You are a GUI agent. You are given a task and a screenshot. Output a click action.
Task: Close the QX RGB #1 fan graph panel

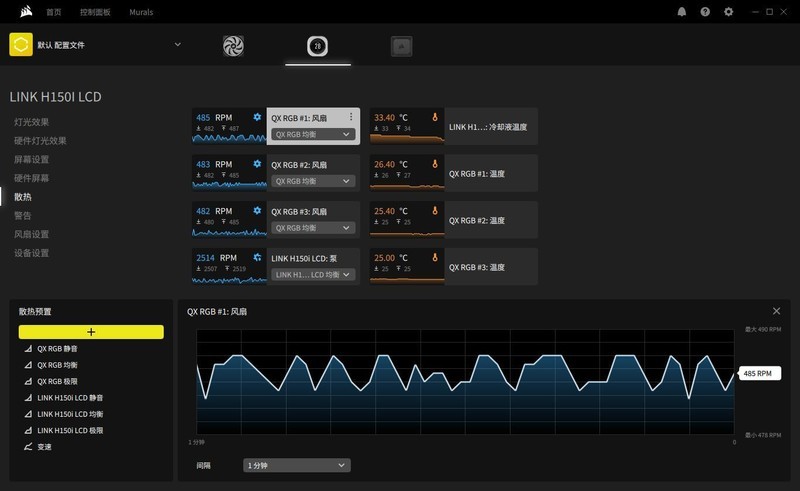pyautogui.click(x=777, y=311)
